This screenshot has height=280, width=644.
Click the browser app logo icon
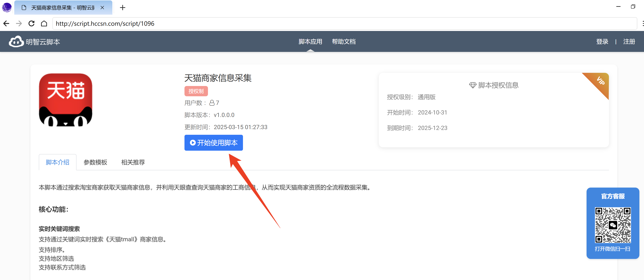(x=7, y=8)
